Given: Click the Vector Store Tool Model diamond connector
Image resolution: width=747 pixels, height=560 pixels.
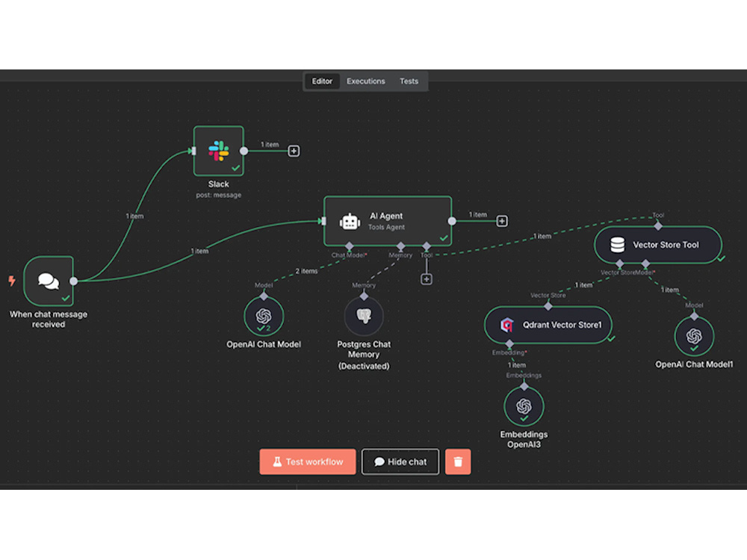Looking at the screenshot, I should pyautogui.click(x=645, y=264).
